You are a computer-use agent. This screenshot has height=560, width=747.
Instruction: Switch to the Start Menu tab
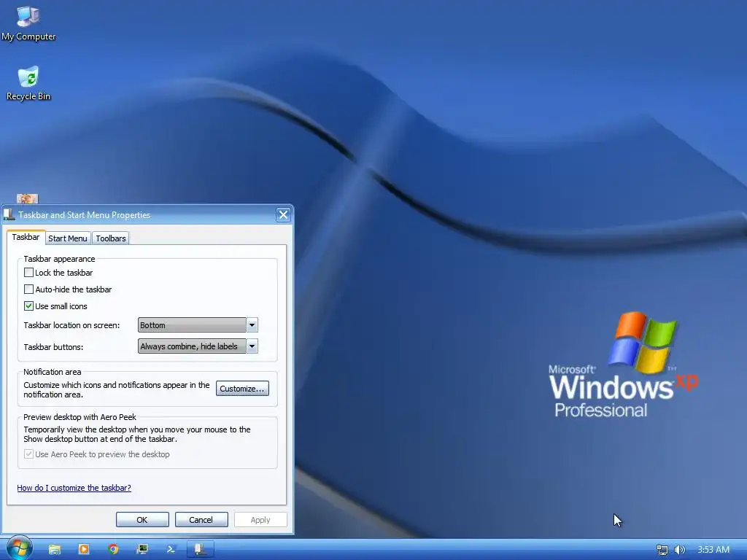68,238
